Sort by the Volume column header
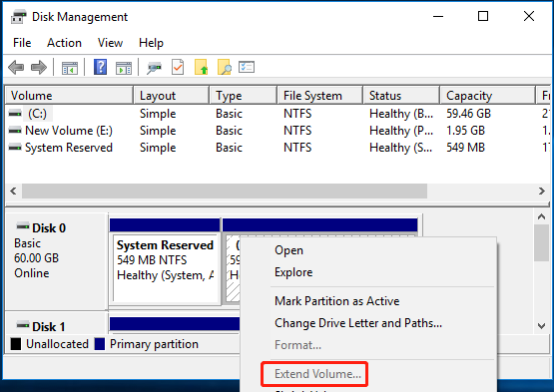The image size is (554, 392). [x=69, y=96]
